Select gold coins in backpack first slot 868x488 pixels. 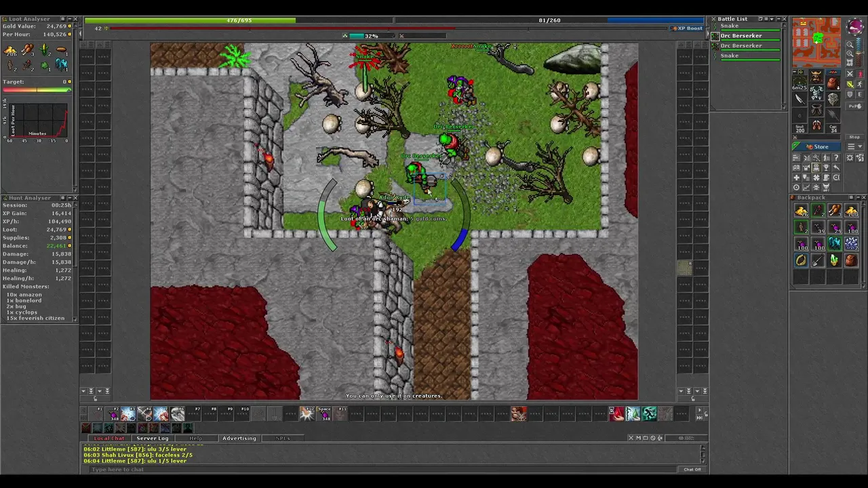pos(802,210)
